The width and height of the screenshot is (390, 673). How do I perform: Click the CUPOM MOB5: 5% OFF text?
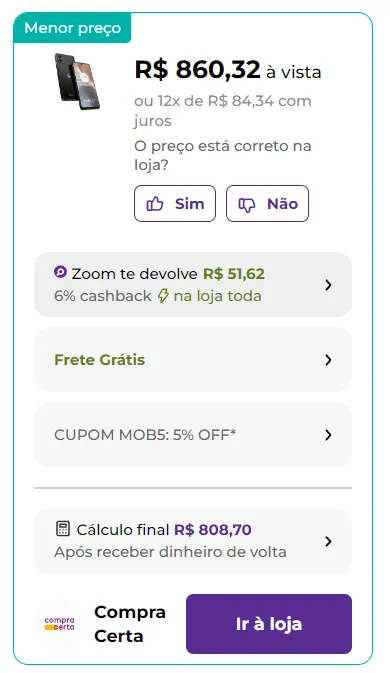pyautogui.click(x=145, y=435)
